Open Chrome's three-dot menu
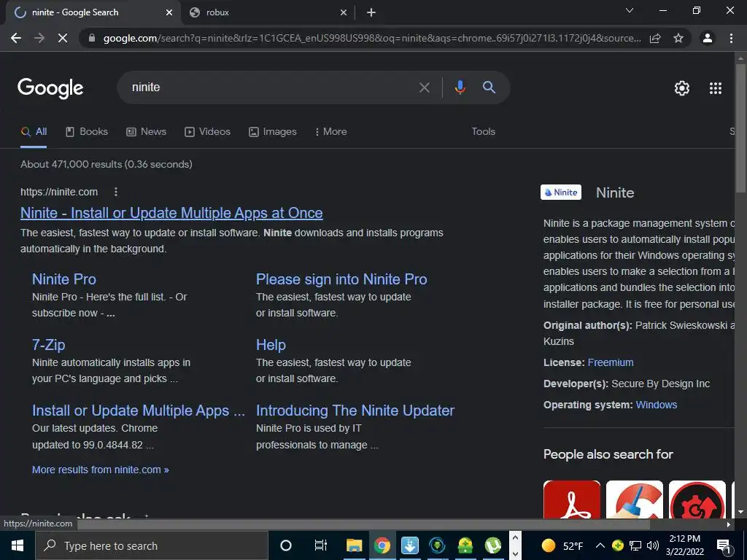The image size is (747, 560). (731, 38)
